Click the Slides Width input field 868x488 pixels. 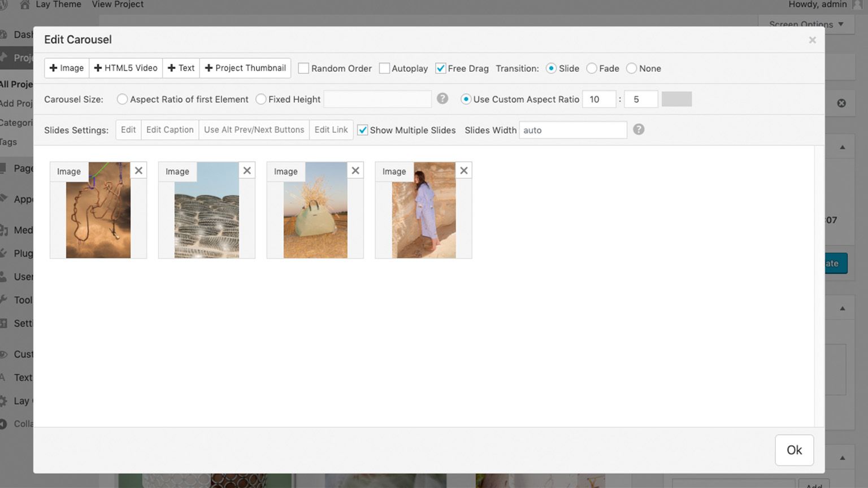point(572,130)
